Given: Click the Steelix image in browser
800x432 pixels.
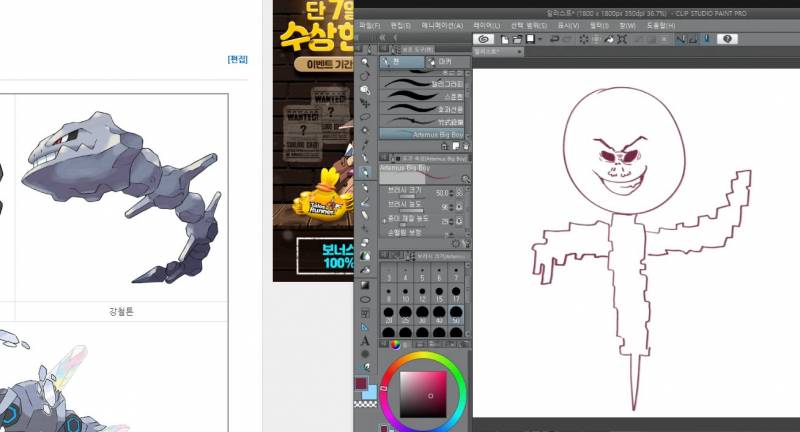Looking at the screenshot, I should click(121, 197).
